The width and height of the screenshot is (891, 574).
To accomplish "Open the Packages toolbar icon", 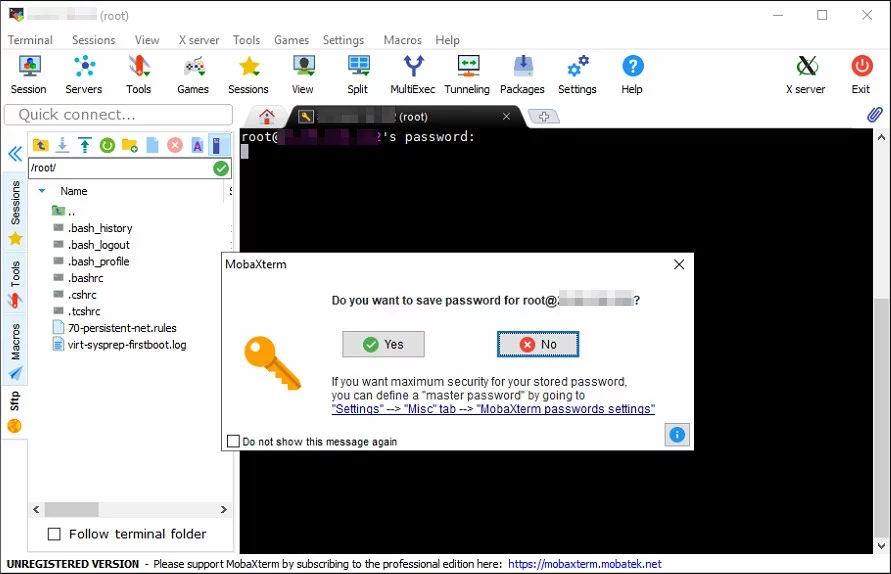I will coord(522,74).
